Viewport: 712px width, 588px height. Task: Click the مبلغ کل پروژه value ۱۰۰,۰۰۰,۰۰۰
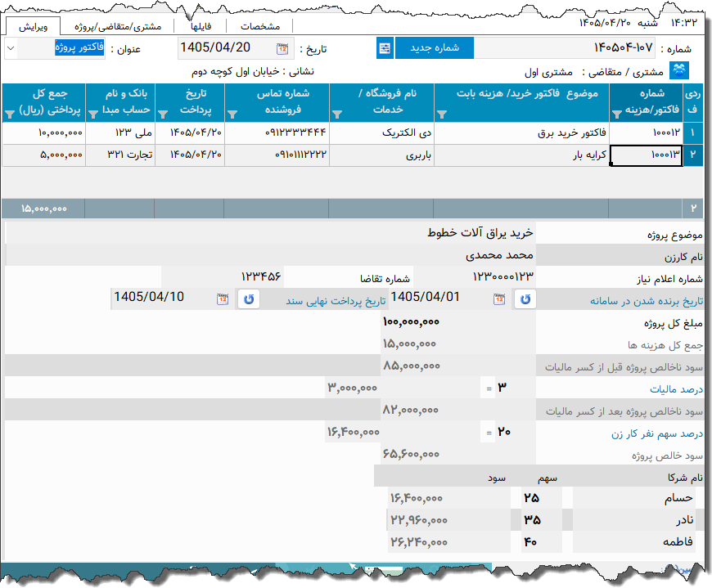458,321
